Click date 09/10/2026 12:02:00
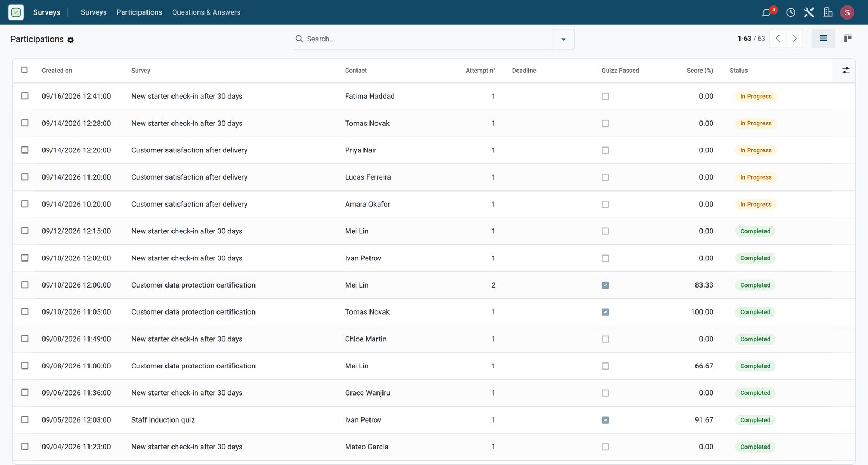 point(76,258)
